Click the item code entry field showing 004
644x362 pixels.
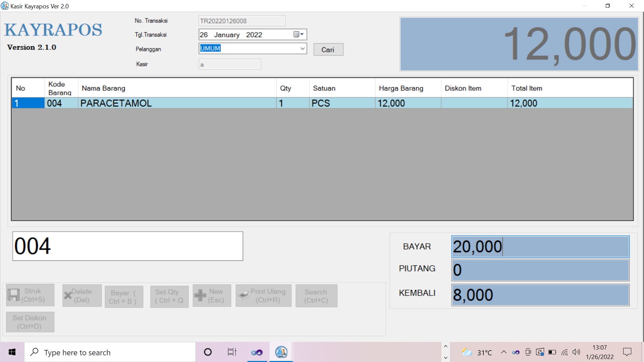(128, 246)
